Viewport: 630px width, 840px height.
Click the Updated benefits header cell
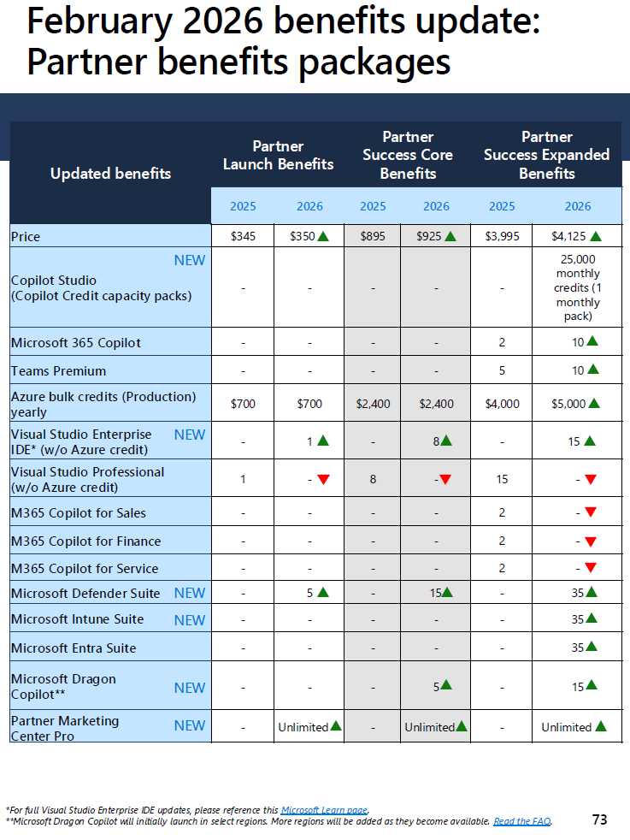[111, 173]
